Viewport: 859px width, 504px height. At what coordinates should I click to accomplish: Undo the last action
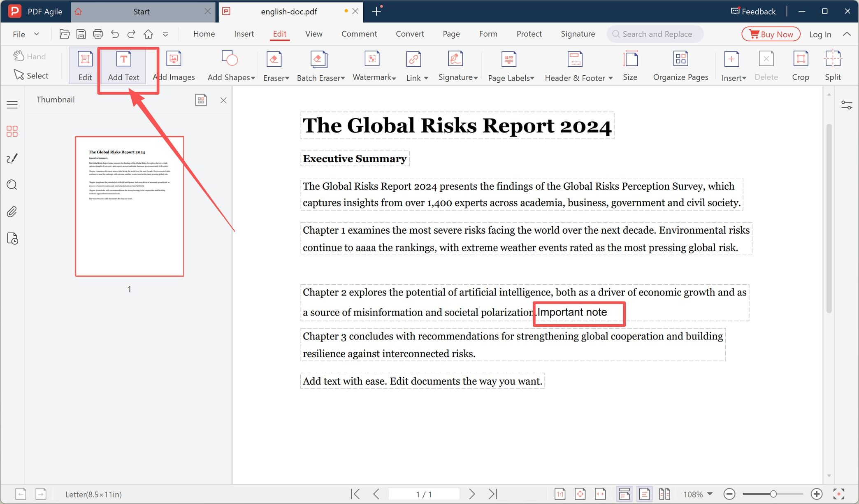click(115, 34)
